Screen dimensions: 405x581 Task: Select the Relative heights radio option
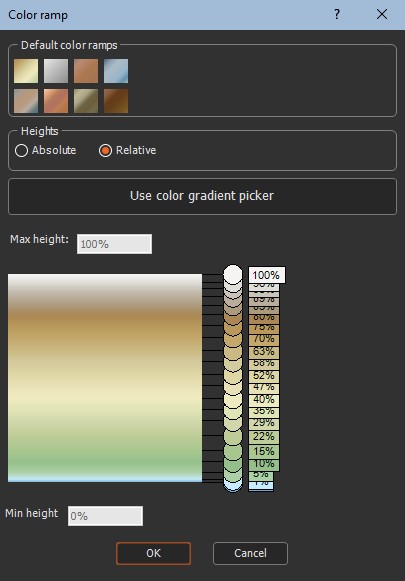[x=106, y=150]
